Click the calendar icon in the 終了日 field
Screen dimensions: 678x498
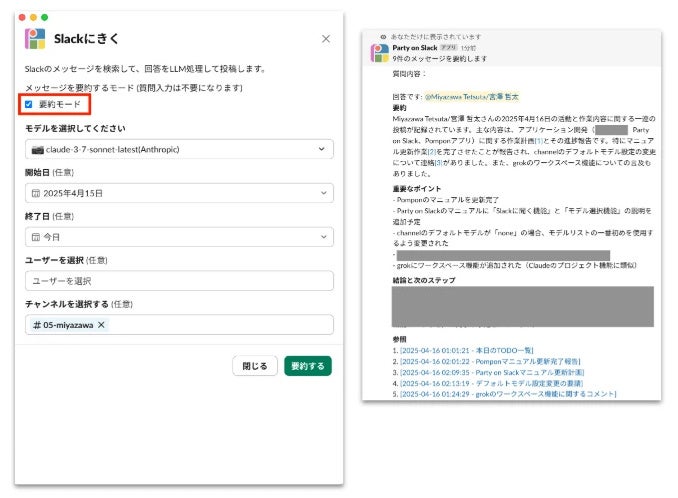coord(36,236)
